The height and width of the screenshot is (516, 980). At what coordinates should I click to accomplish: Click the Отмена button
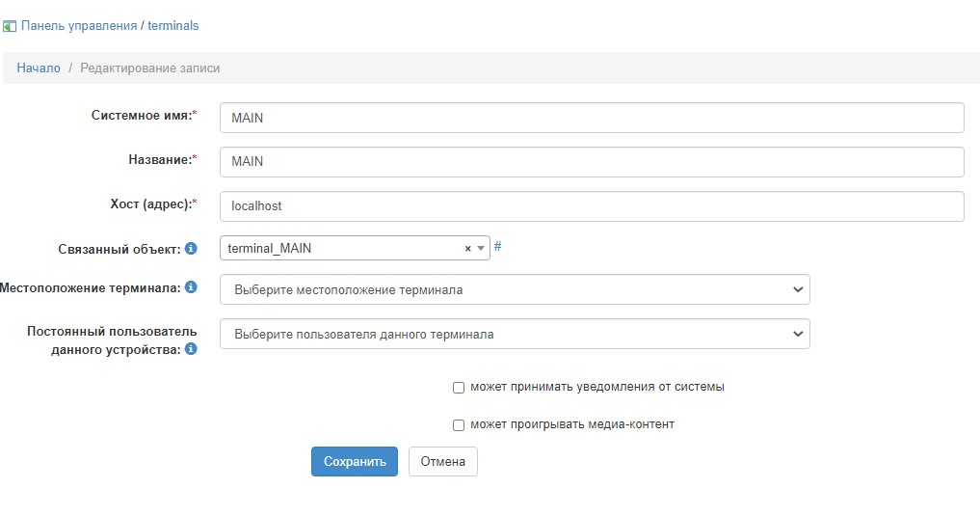pyautogui.click(x=442, y=462)
